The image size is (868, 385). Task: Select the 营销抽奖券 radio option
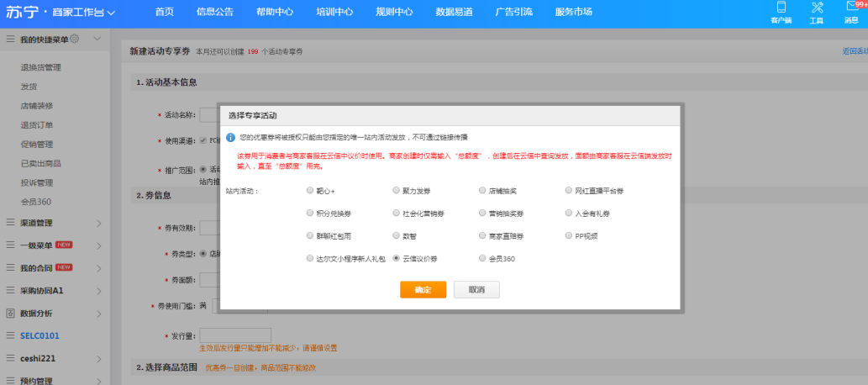pos(482,213)
